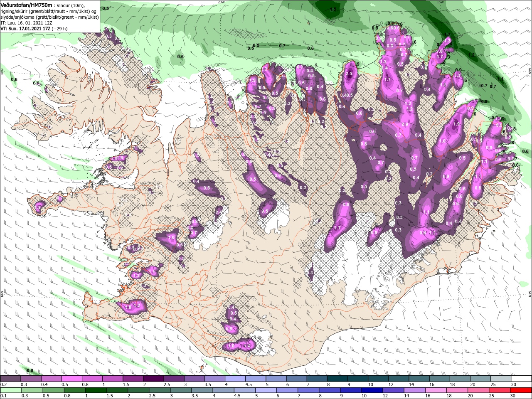Click the dark mauve 0.2–0.3 snow legend swatch

tap(11, 379)
